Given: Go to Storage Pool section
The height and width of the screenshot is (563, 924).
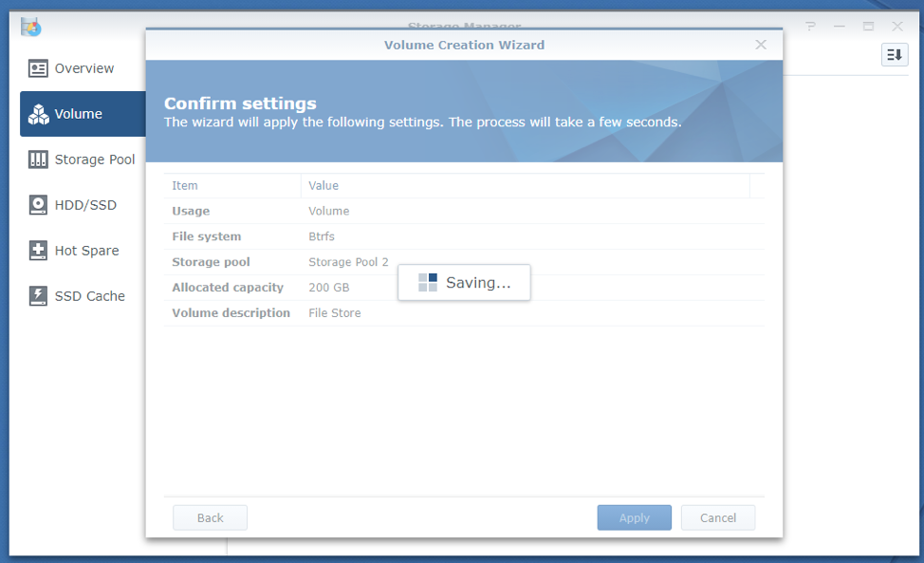Looking at the screenshot, I should pos(83,160).
